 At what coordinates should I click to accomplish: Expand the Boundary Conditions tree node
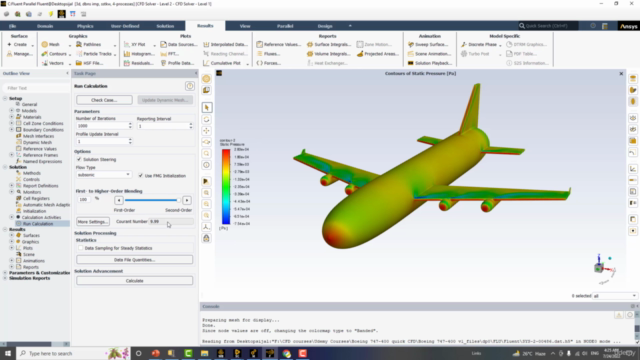pos(12,130)
